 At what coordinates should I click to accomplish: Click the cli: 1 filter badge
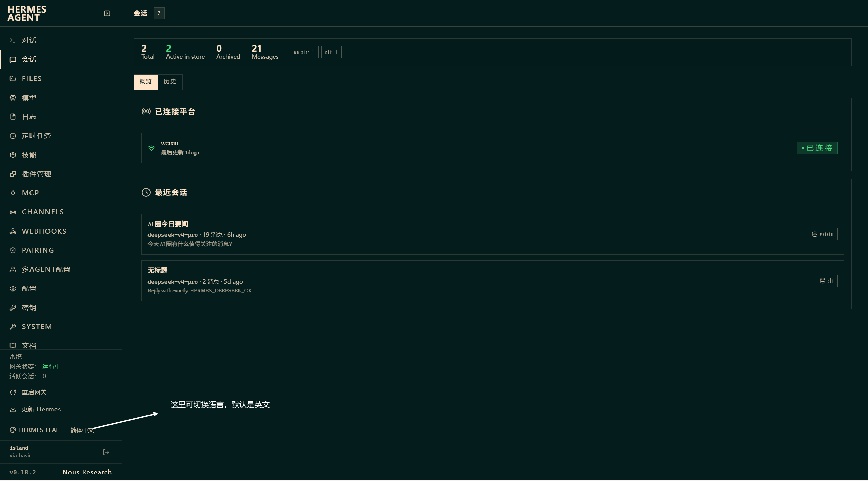point(332,52)
